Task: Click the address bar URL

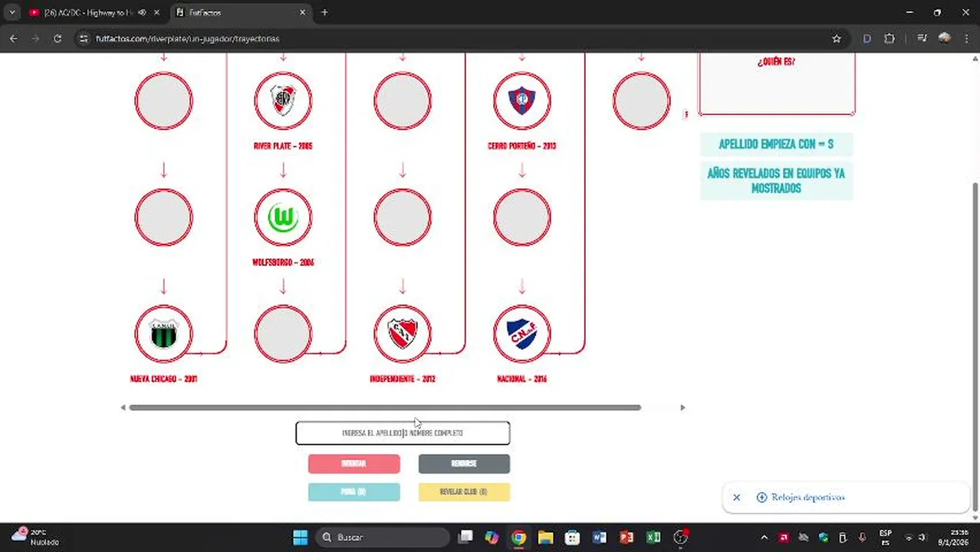Action: pos(187,38)
